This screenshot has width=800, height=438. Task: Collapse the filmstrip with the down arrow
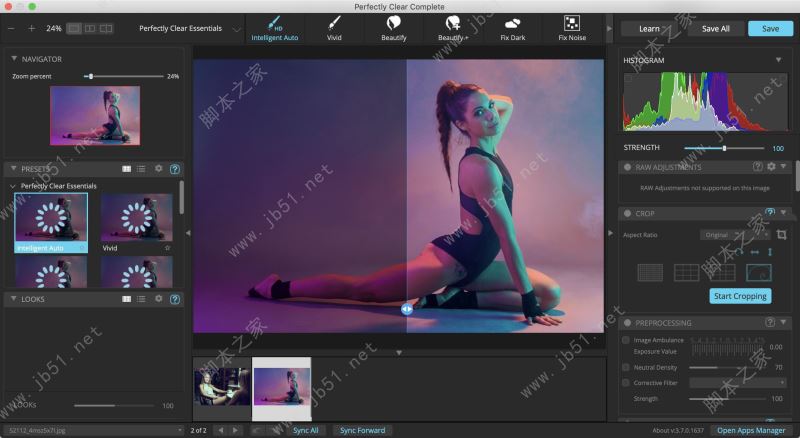[399, 353]
